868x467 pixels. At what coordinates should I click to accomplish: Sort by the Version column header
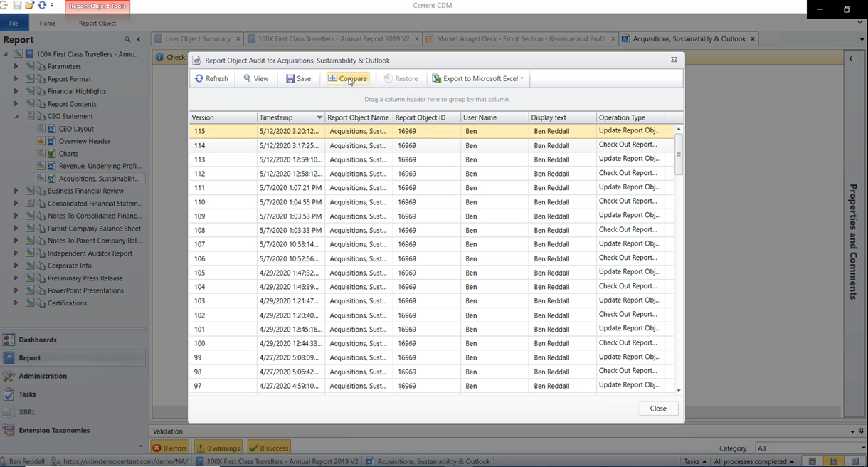tap(223, 117)
